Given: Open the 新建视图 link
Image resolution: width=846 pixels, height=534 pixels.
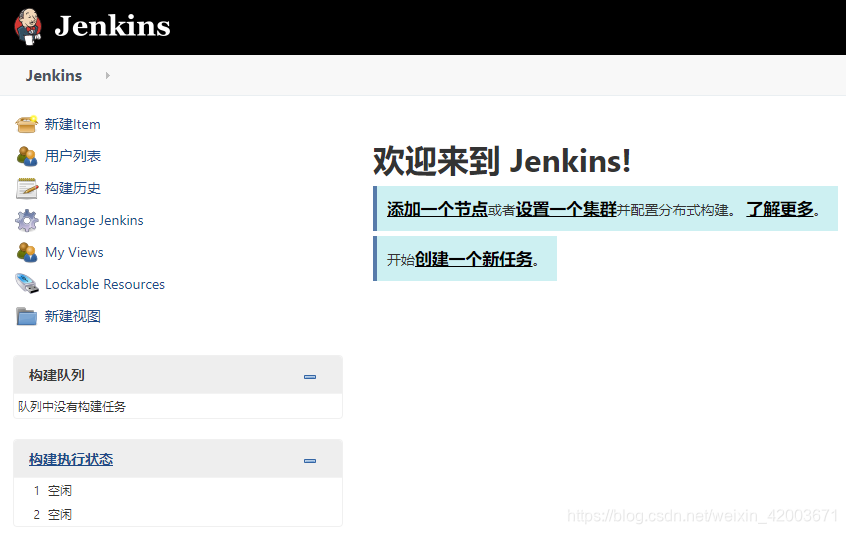Looking at the screenshot, I should click(72, 316).
